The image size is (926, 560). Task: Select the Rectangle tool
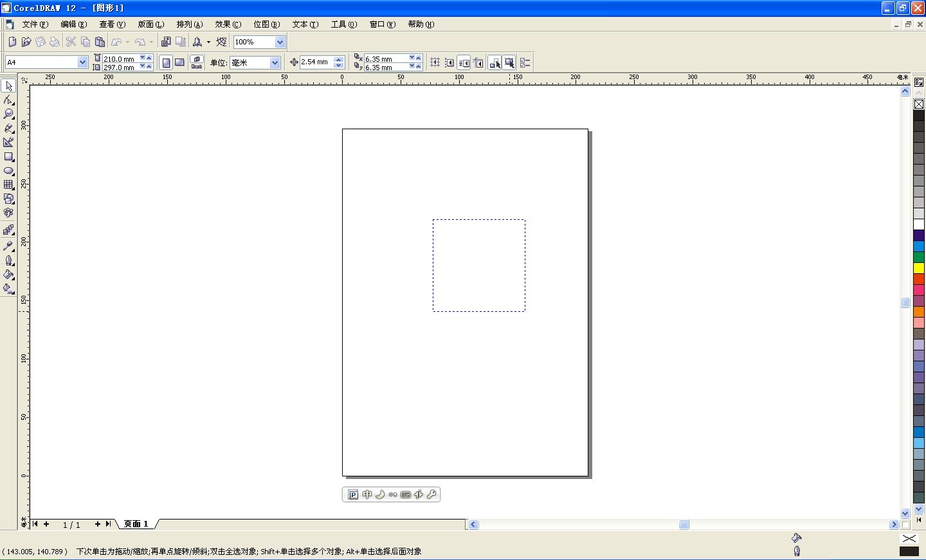[9, 158]
